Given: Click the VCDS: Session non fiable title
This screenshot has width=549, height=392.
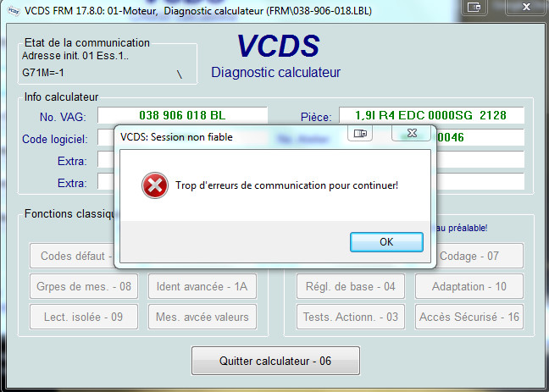Looking at the screenshot, I should [x=176, y=137].
